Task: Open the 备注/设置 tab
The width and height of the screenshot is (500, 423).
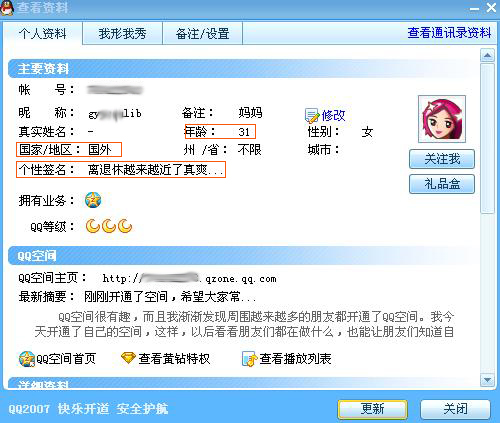Action: coord(202,33)
